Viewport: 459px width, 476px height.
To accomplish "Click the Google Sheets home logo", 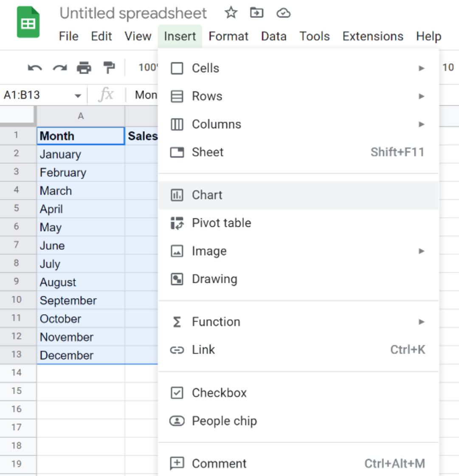I will (28, 22).
